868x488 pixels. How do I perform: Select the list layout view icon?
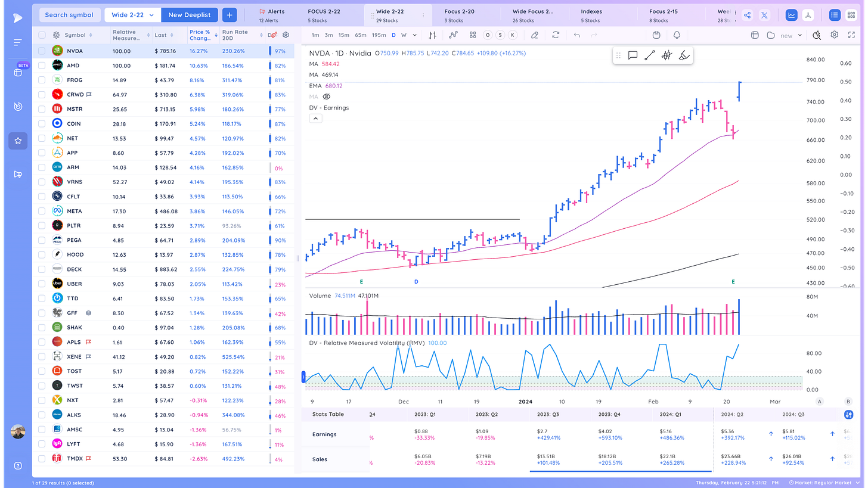coord(834,15)
